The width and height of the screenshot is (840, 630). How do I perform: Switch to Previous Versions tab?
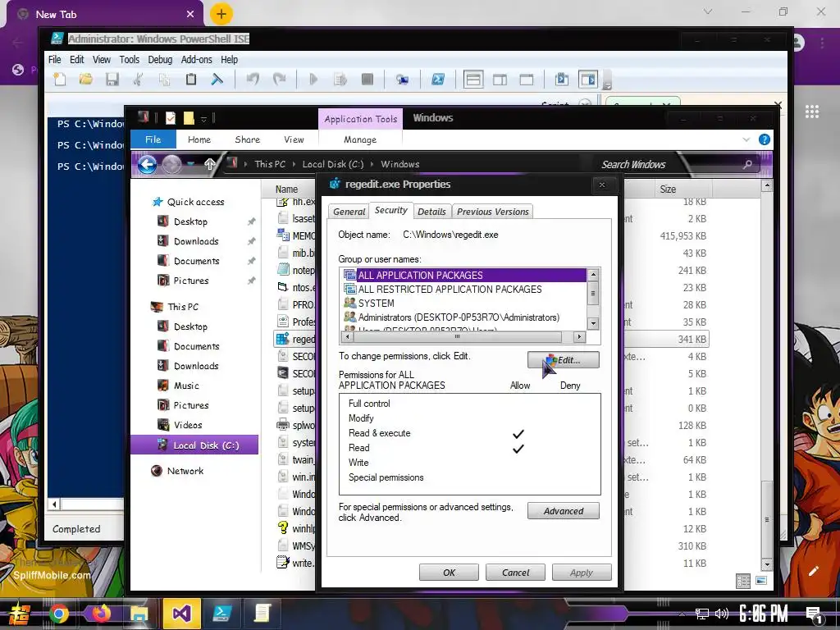492,212
